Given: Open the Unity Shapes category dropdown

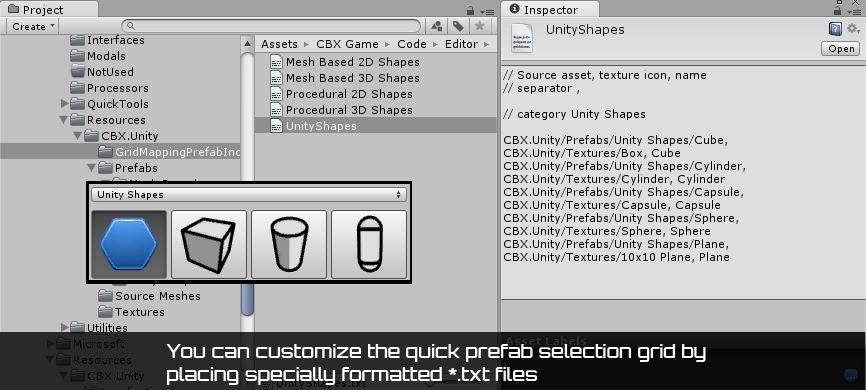Looking at the screenshot, I should pos(249,194).
